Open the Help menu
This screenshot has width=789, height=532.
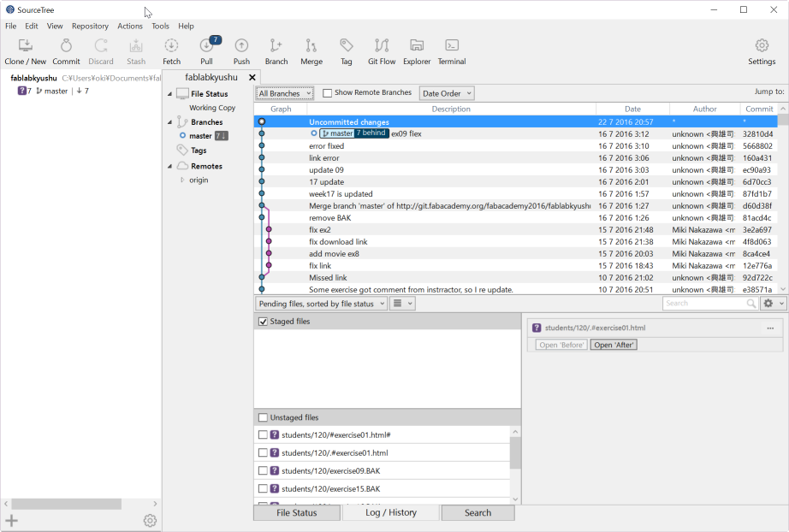[186, 27]
